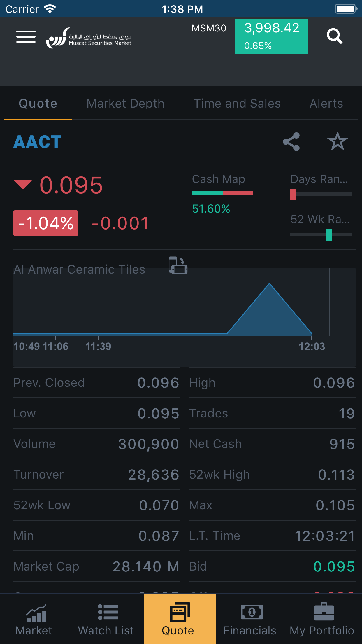Tap the Days Range indicator bar
Screen dimensions: 362x644
pyautogui.click(x=321, y=195)
